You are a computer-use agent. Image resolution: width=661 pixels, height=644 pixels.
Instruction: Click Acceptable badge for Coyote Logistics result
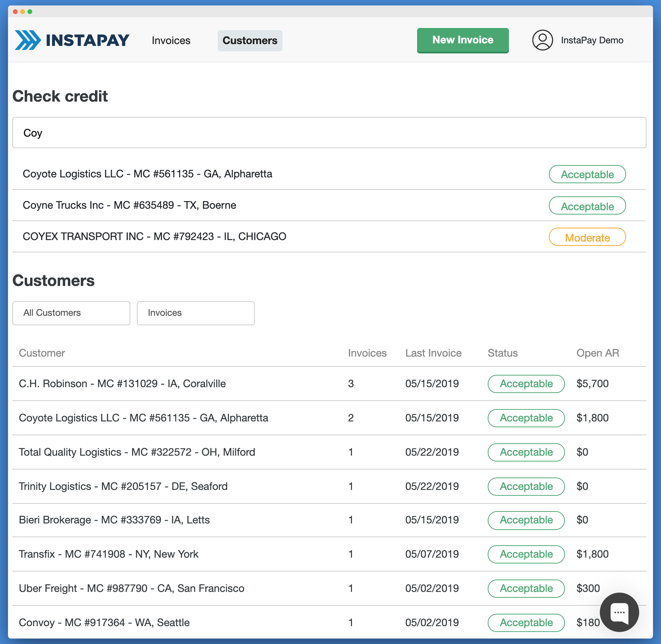(x=587, y=174)
